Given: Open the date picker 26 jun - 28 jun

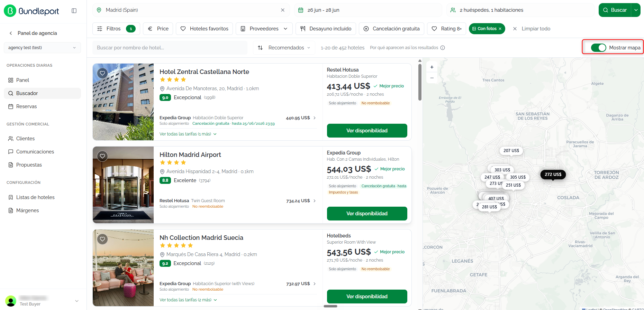Looking at the screenshot, I should (x=368, y=10).
